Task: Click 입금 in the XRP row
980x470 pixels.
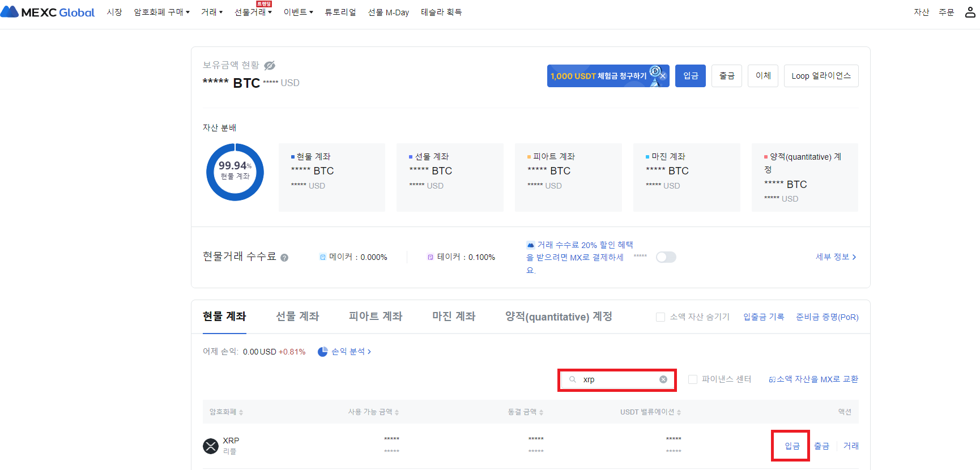Action: click(x=792, y=446)
